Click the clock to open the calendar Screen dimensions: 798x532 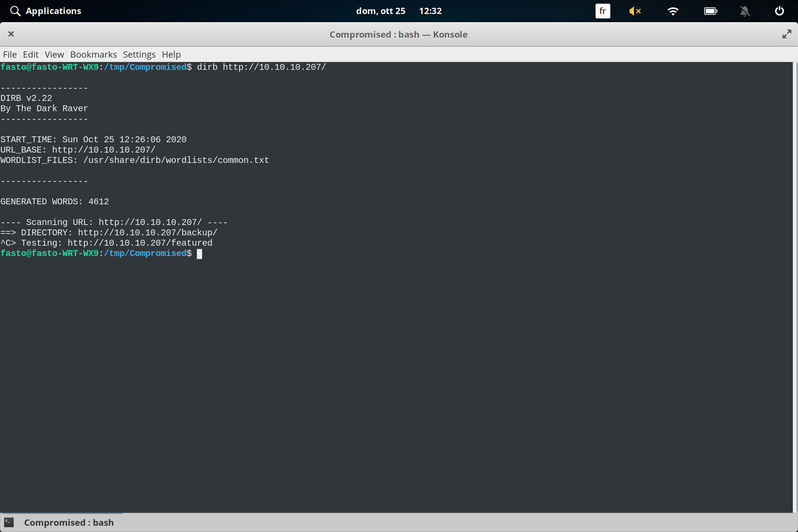pos(430,11)
